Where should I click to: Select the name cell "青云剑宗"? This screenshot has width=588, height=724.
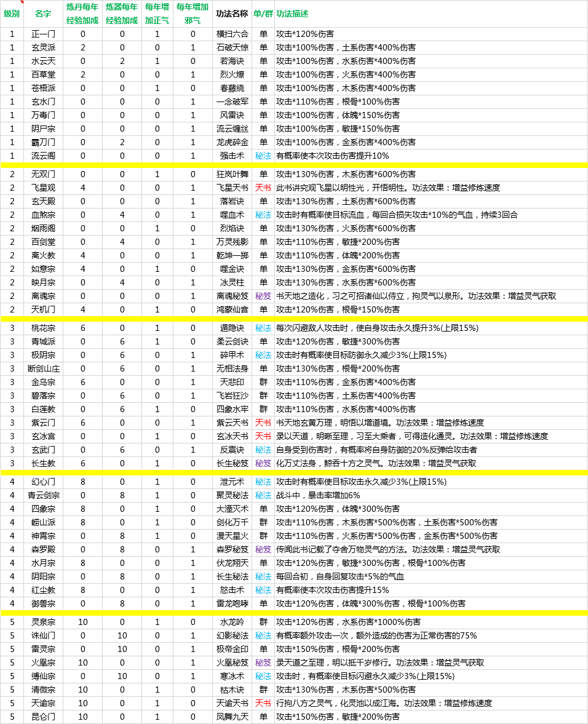pyautogui.click(x=43, y=495)
